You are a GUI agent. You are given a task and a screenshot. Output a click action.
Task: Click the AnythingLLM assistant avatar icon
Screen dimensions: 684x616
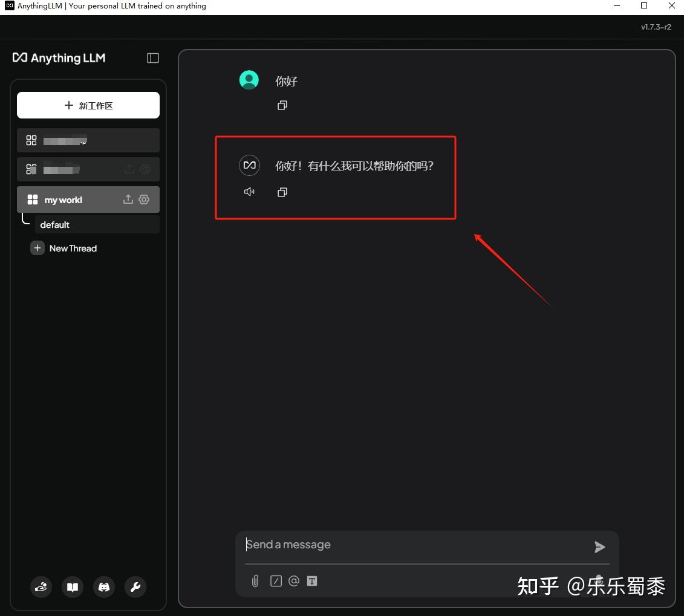[250, 165]
